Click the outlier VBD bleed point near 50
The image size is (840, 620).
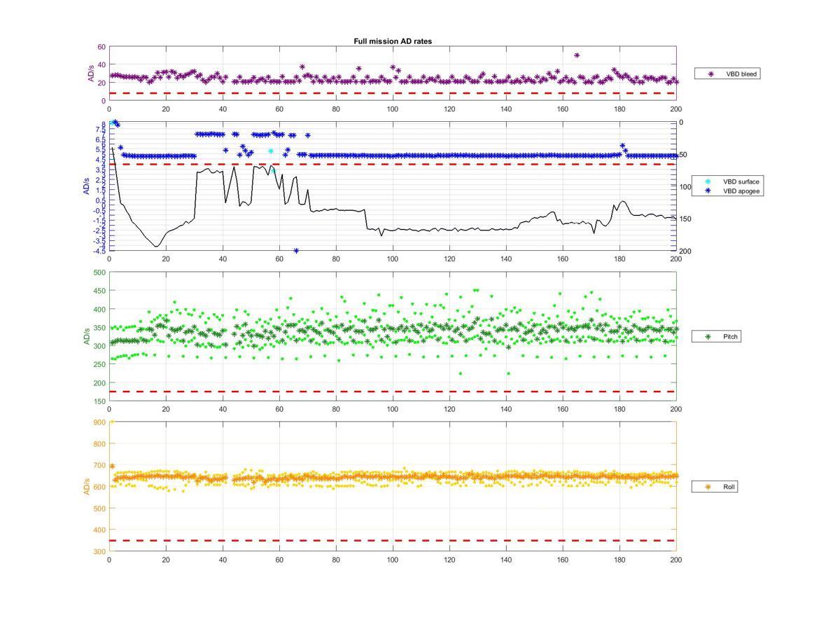tap(577, 55)
